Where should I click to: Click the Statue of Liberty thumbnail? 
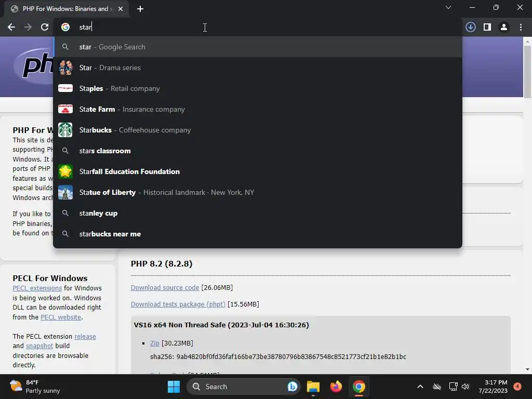(65, 192)
